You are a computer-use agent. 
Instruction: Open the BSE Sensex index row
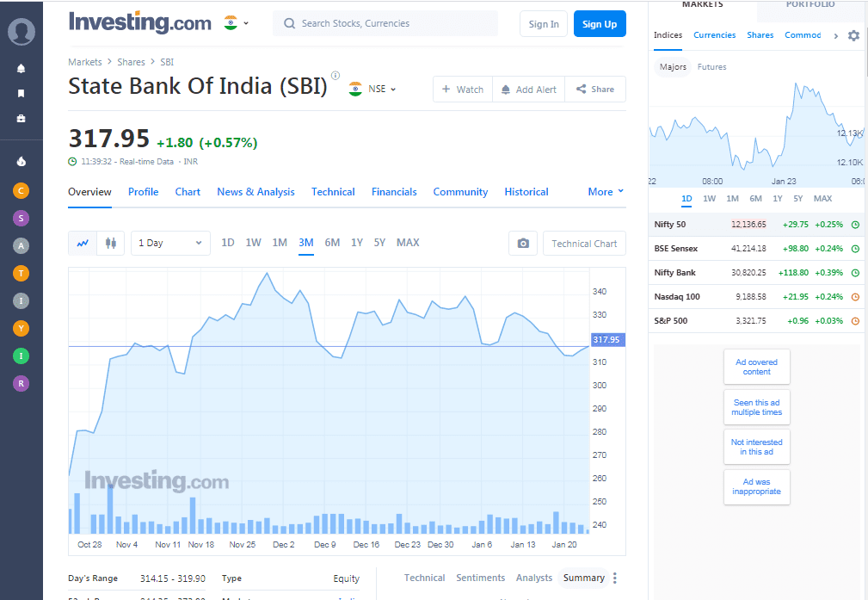(x=757, y=249)
